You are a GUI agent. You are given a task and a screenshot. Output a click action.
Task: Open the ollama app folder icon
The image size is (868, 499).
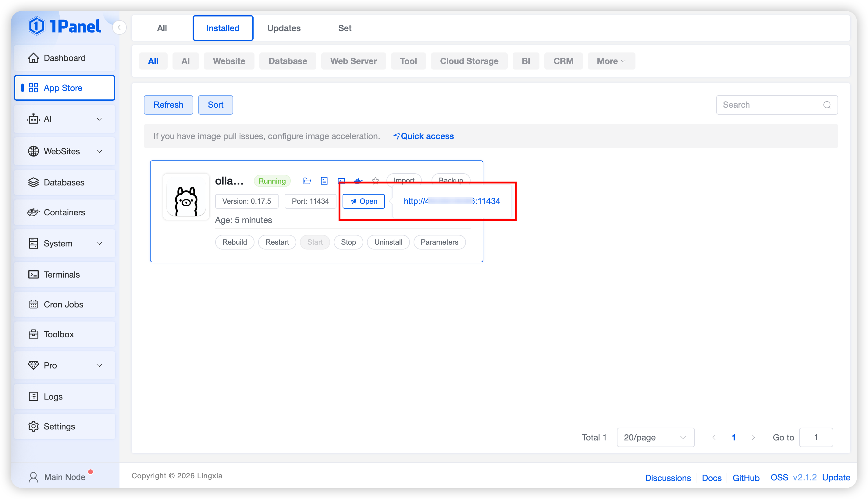[307, 181]
